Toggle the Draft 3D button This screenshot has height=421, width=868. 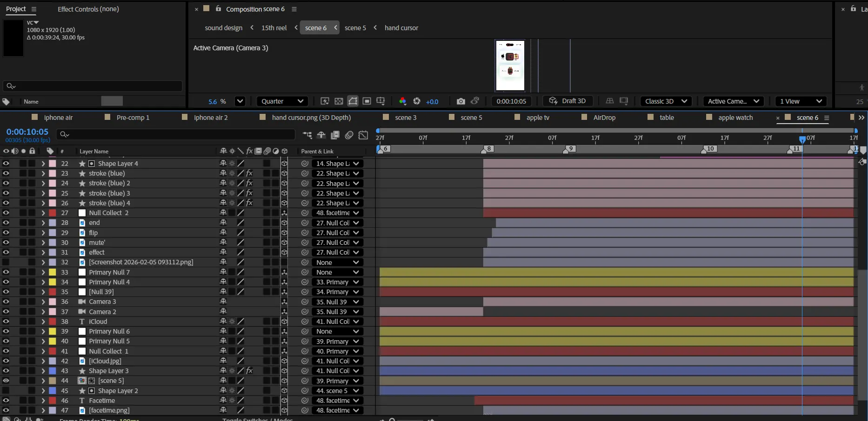pyautogui.click(x=568, y=101)
